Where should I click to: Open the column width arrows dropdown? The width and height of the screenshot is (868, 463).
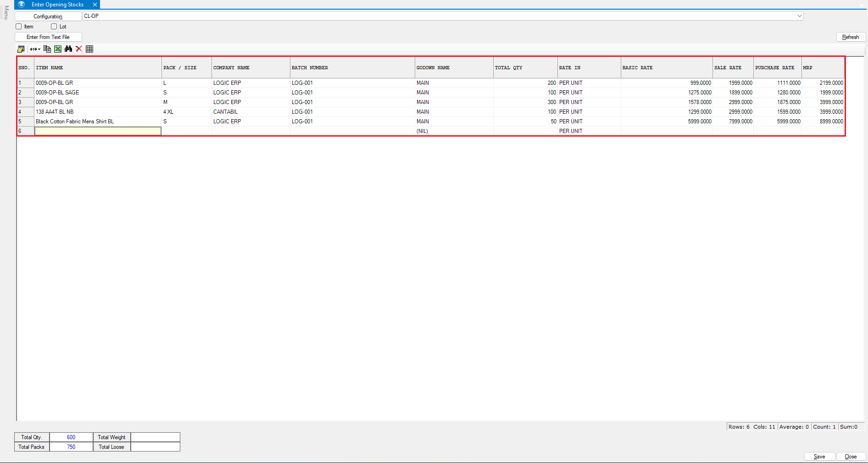[35, 49]
